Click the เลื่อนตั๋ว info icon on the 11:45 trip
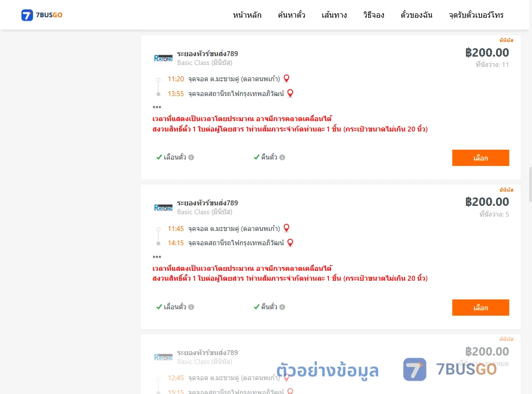 [191, 307]
